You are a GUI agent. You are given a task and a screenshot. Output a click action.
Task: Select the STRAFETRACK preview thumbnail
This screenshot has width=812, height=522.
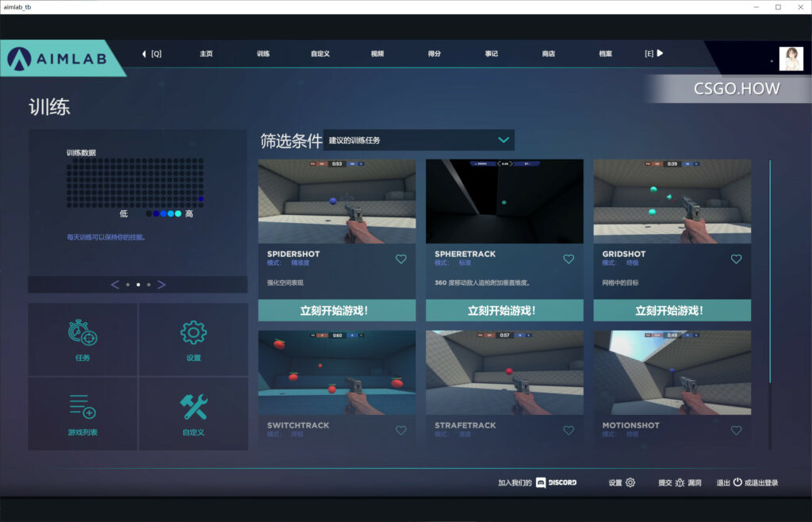click(x=504, y=373)
